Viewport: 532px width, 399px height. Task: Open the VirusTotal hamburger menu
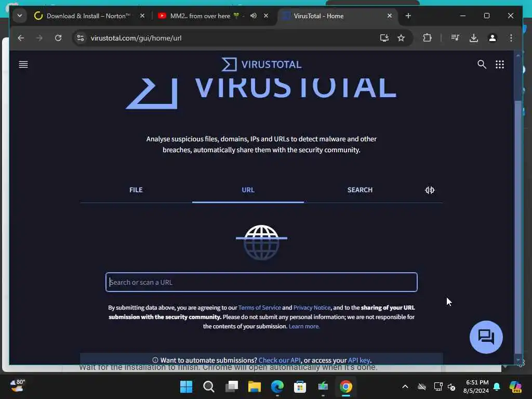(23, 64)
